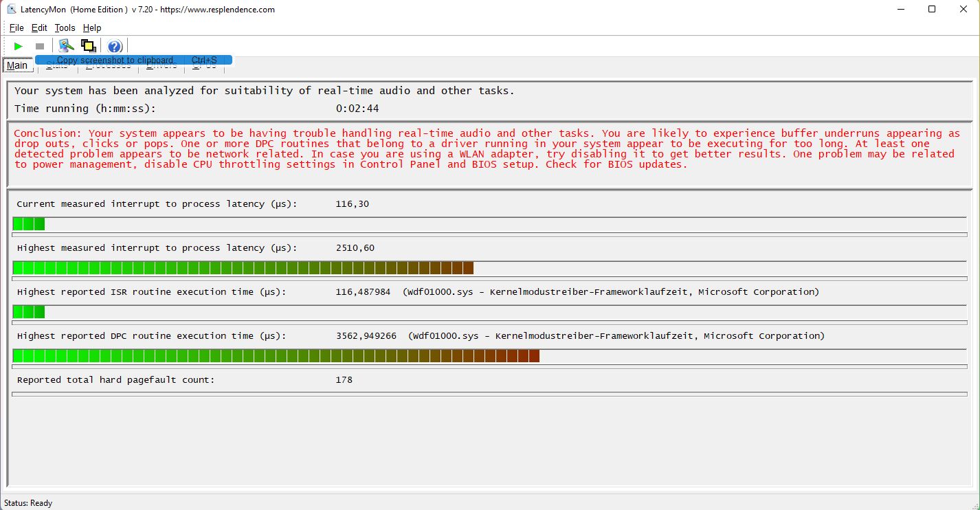The width and height of the screenshot is (980, 510).
Task: Click the highest ISR routine execution bar
Action: point(489,312)
